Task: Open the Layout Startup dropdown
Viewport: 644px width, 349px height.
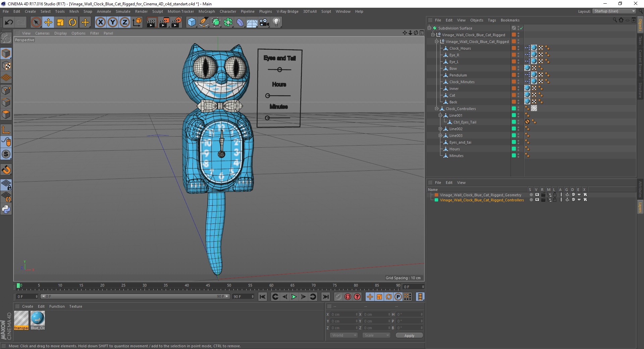Action: pyautogui.click(x=614, y=11)
